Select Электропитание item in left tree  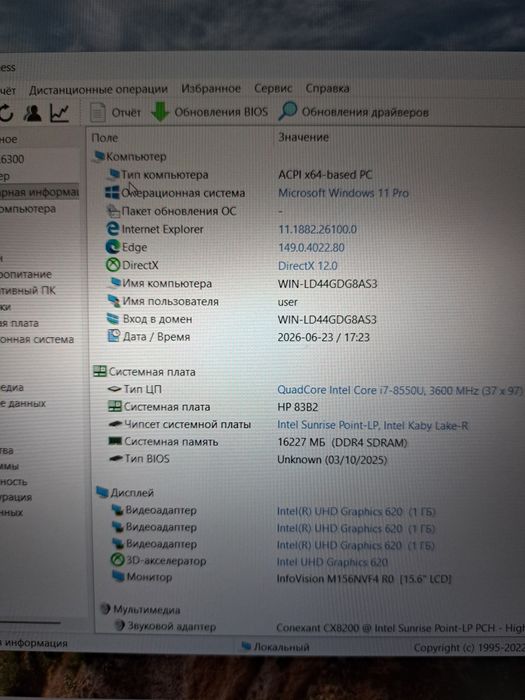click(26, 274)
